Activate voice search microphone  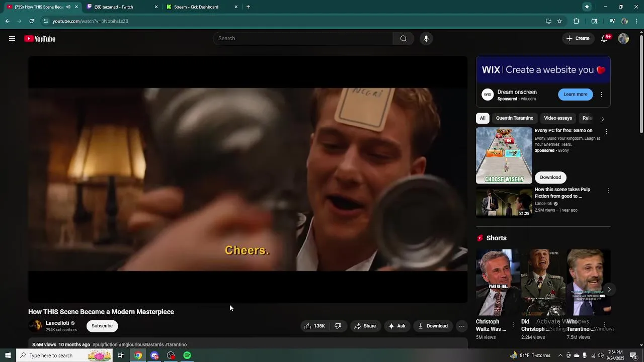426,39
